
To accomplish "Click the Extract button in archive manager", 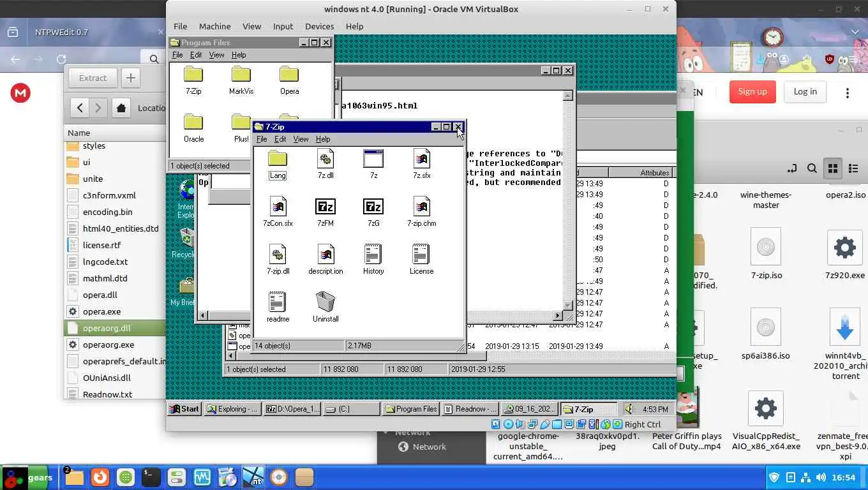I will pos(93,78).
